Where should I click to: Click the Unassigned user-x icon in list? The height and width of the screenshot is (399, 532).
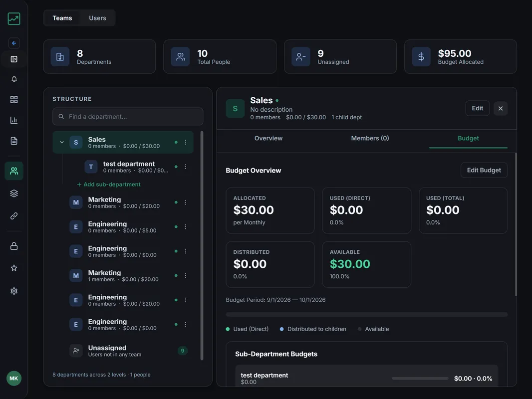pyautogui.click(x=76, y=351)
